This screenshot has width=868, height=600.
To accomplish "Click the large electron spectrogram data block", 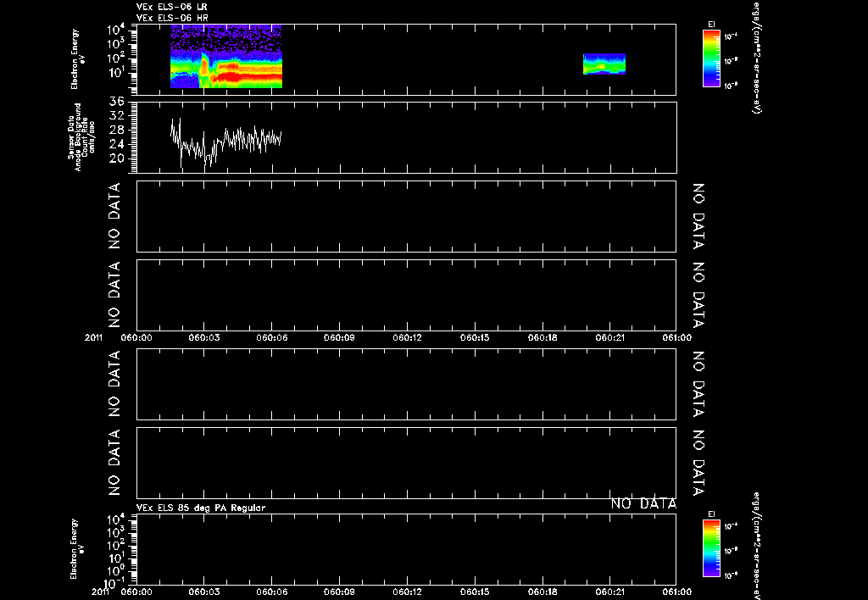I will pyautogui.click(x=225, y=56).
